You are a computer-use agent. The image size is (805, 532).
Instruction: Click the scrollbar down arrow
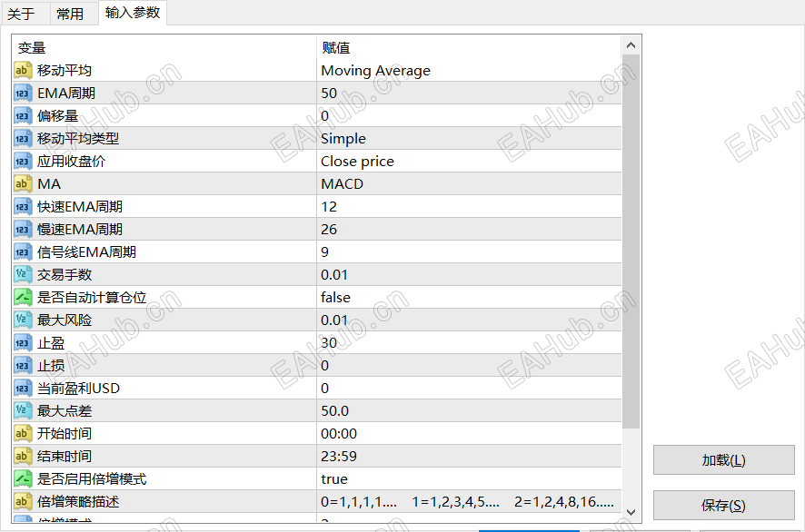pyautogui.click(x=631, y=512)
